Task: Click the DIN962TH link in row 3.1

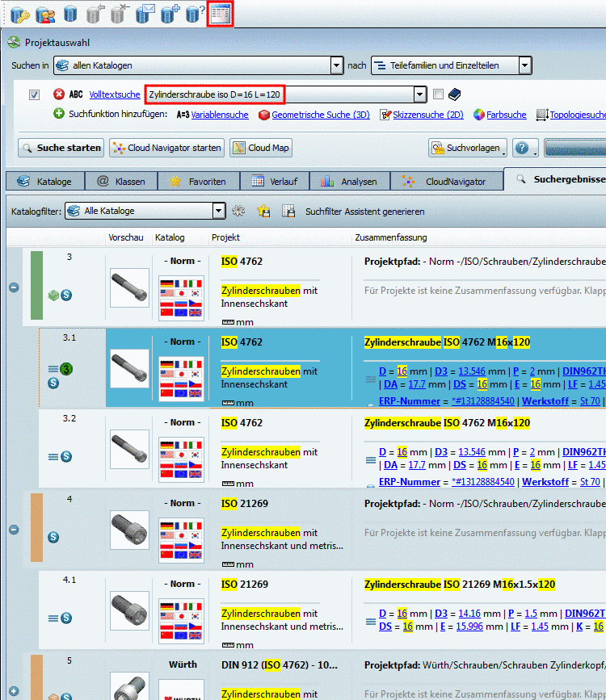Action: (583, 371)
